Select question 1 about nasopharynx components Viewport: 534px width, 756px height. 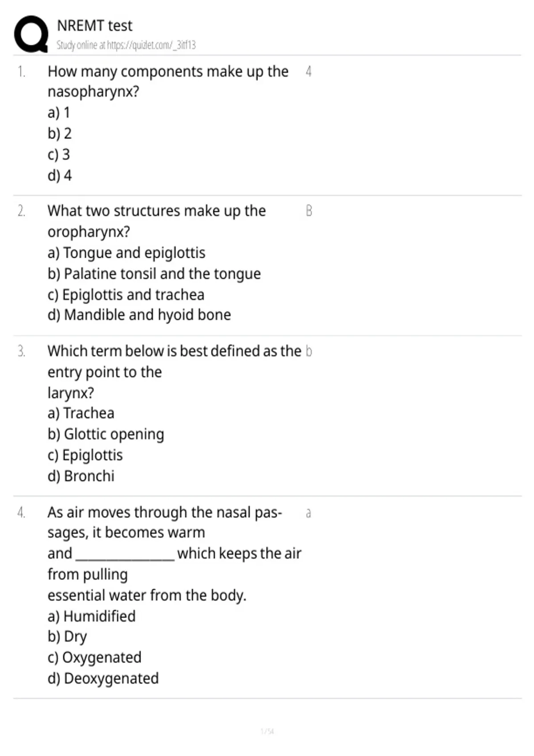pos(168,81)
